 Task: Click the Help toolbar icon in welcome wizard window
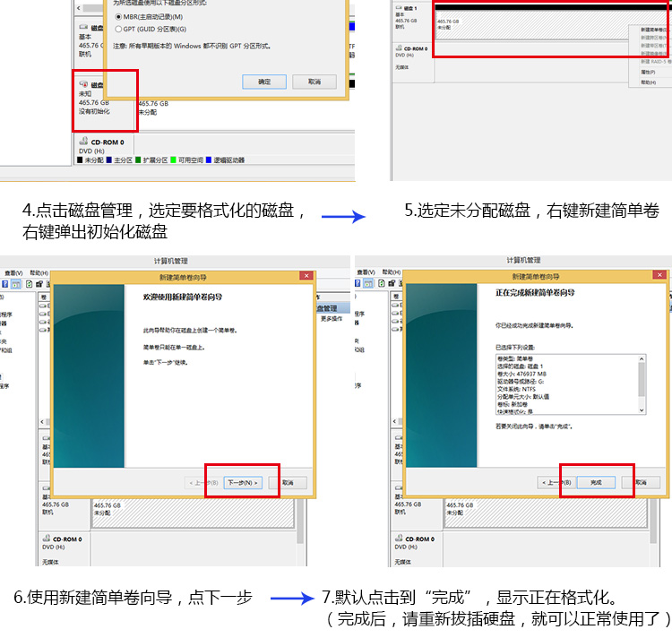click(x=4, y=284)
